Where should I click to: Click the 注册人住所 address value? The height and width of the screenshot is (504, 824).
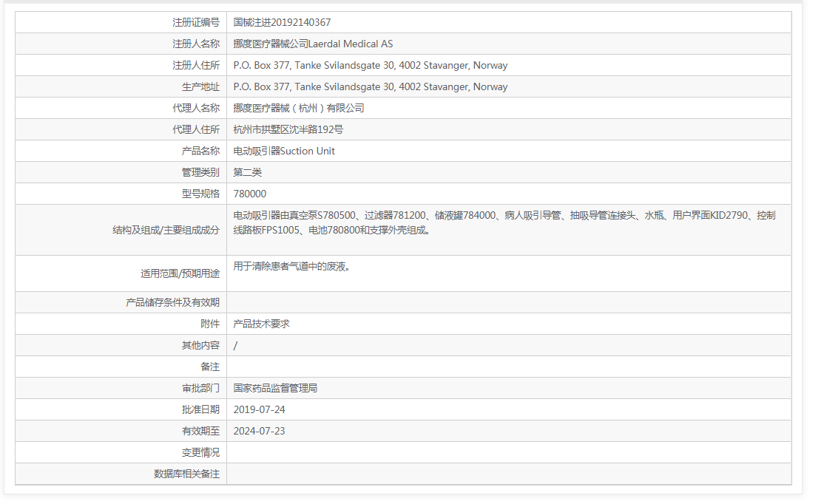[370, 65]
